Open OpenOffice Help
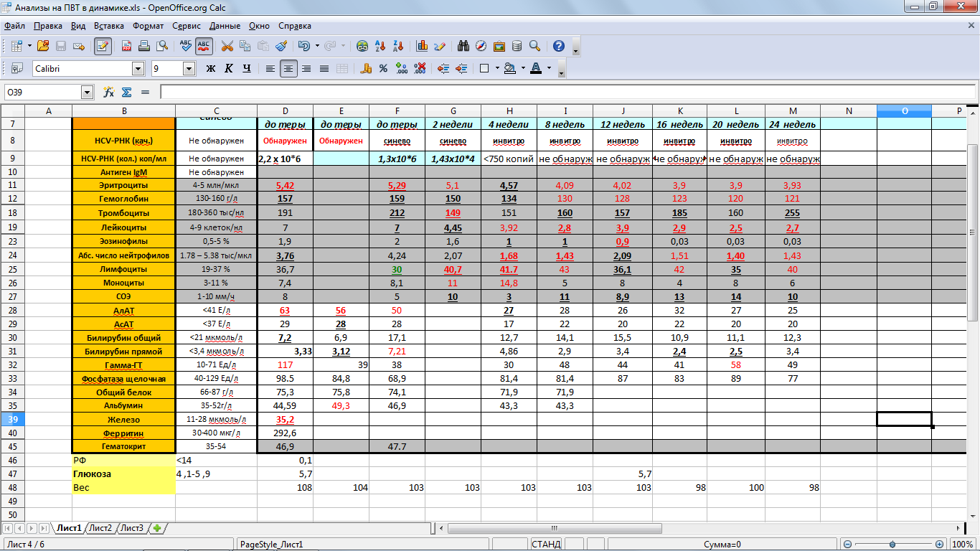Image resolution: width=980 pixels, height=551 pixels. (x=559, y=46)
